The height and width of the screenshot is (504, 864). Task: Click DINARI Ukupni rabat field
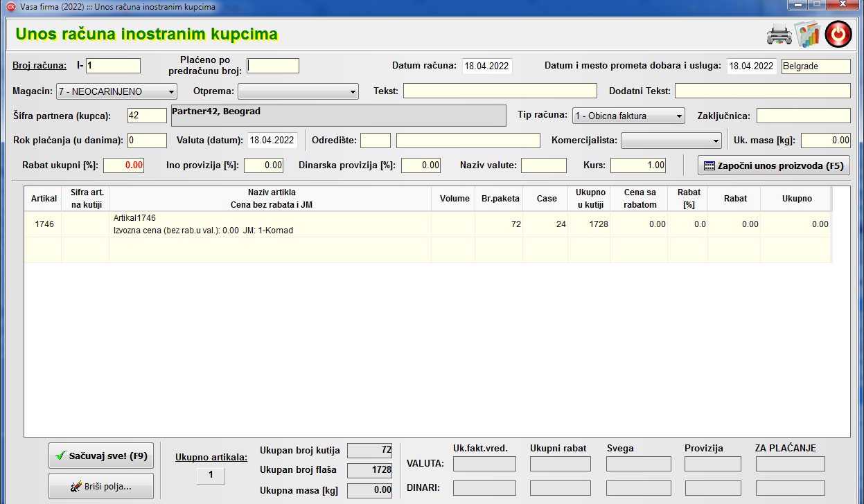click(x=561, y=488)
